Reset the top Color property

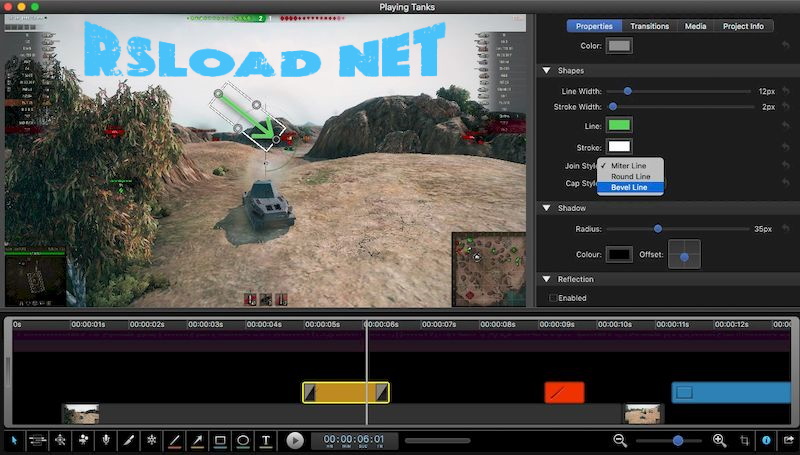786,45
